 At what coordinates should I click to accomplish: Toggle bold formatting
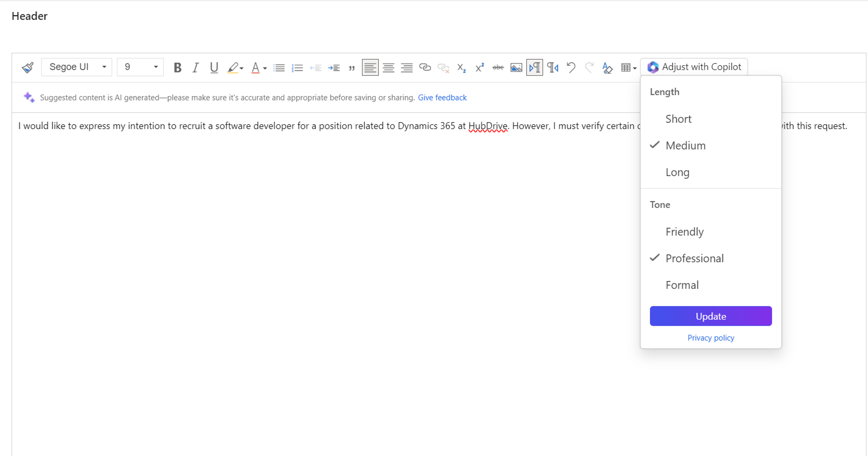177,67
